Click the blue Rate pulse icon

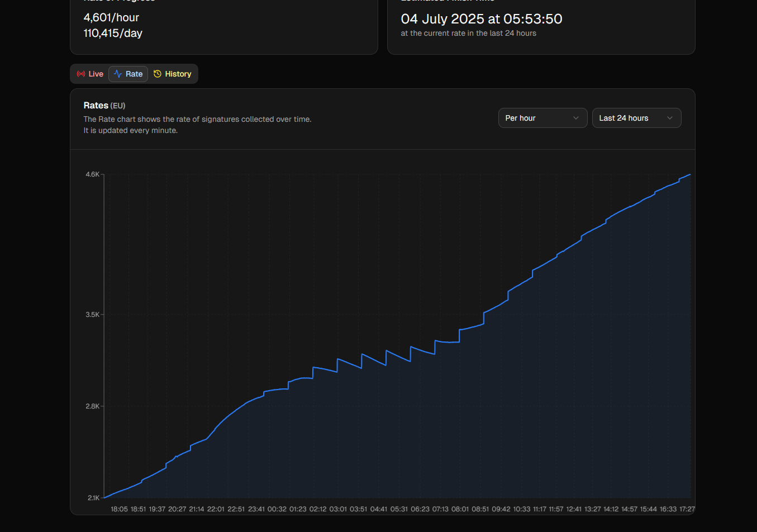pyautogui.click(x=118, y=74)
